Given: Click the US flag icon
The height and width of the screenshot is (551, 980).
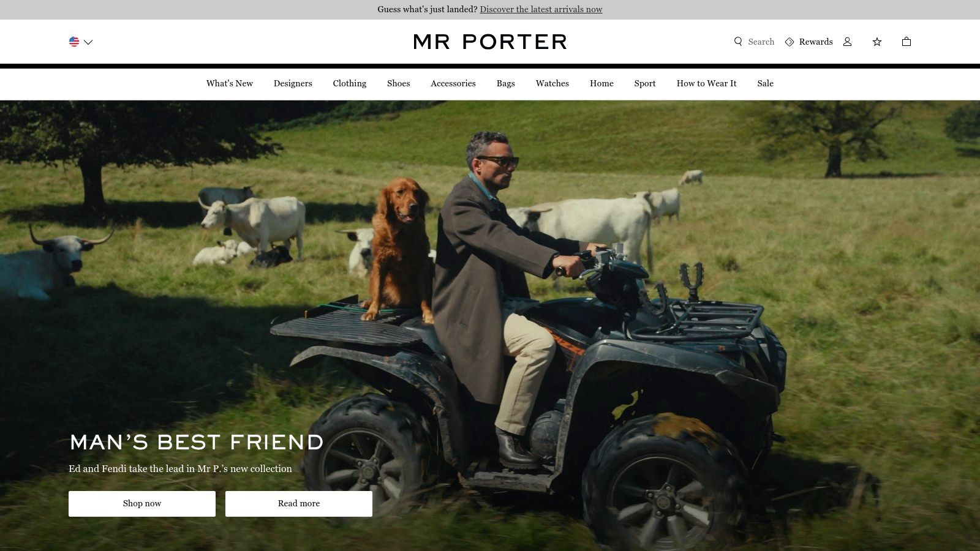Looking at the screenshot, I should 74,42.
